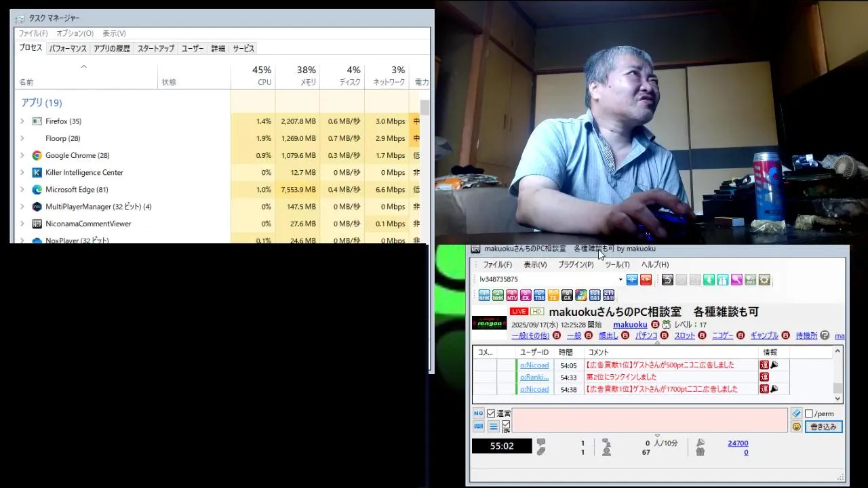Switch to the スタートアップ tab
The height and width of the screenshot is (488, 868).
click(156, 48)
